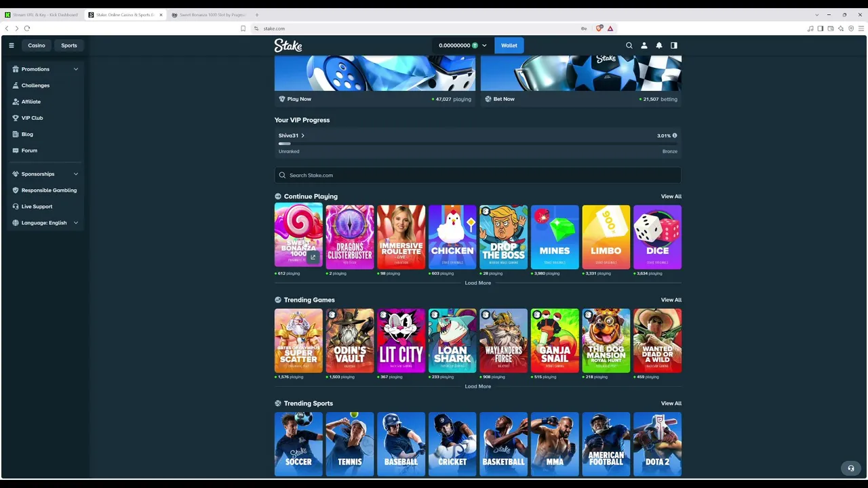Image resolution: width=868 pixels, height=488 pixels.
Task: Open the Lit City game thumbnail
Action: coord(401,341)
